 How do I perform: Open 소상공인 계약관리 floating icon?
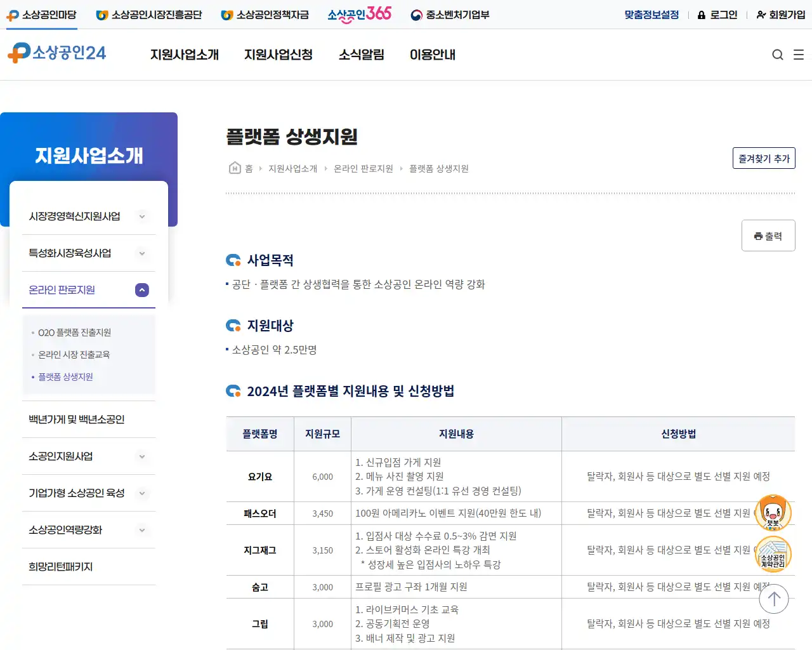point(773,554)
